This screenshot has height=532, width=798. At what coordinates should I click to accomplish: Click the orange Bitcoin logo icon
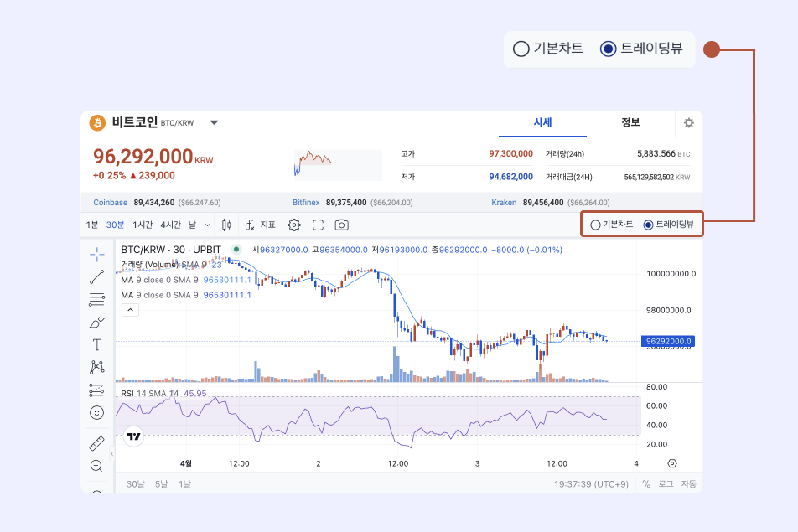pyautogui.click(x=97, y=122)
